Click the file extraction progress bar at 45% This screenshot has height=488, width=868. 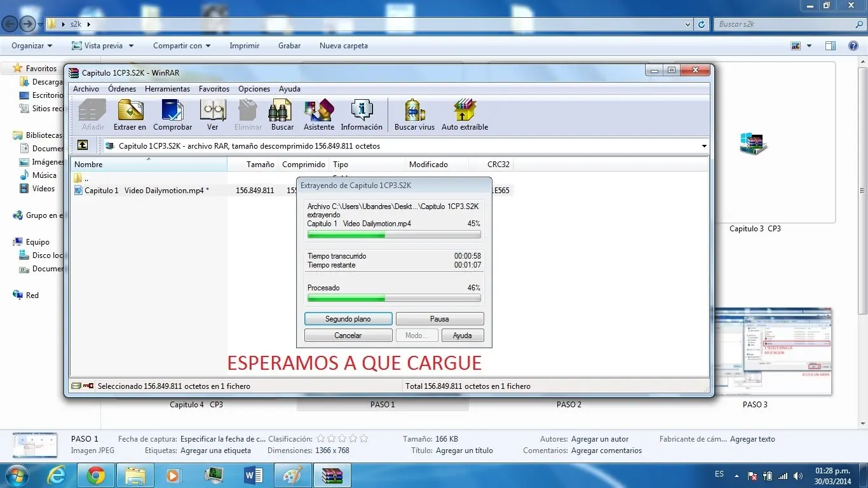pos(394,234)
